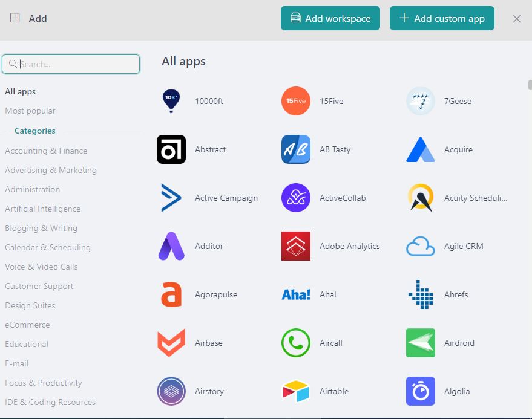Screen dimensions: 532x419
Task: Focus the Search apps input field
Action: point(71,64)
